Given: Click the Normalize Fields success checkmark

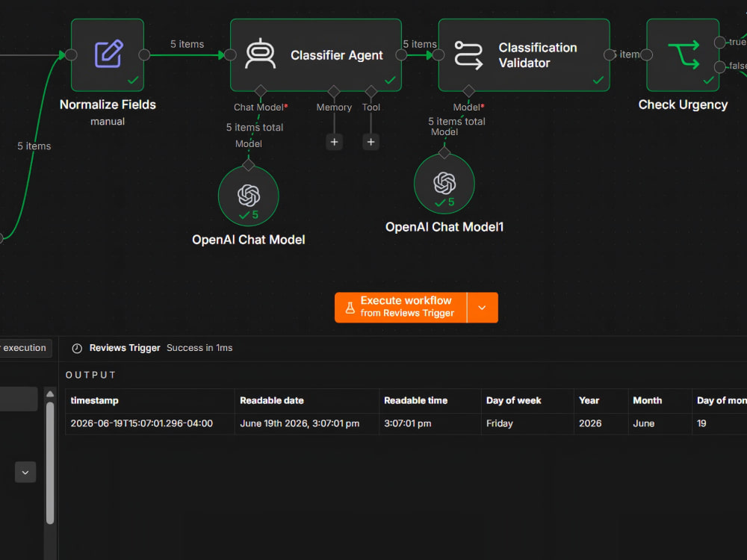Looking at the screenshot, I should click(x=134, y=80).
